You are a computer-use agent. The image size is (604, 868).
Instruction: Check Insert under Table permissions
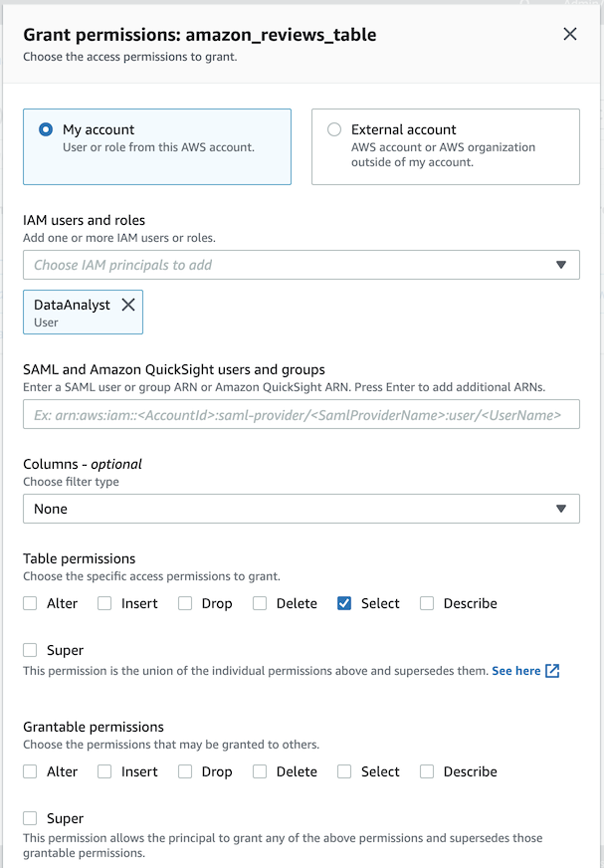[x=104, y=603]
